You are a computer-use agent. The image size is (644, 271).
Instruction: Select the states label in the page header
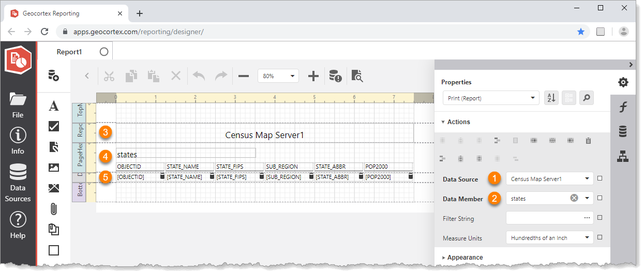(x=186, y=154)
